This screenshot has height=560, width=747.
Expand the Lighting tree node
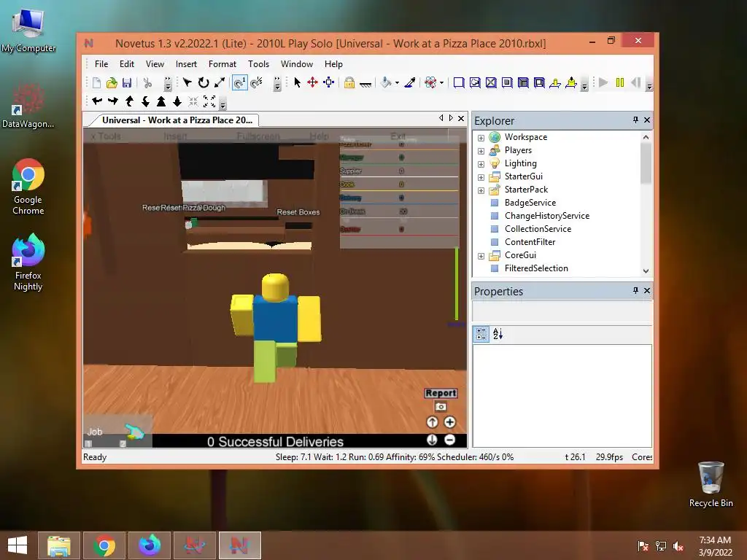click(x=481, y=164)
